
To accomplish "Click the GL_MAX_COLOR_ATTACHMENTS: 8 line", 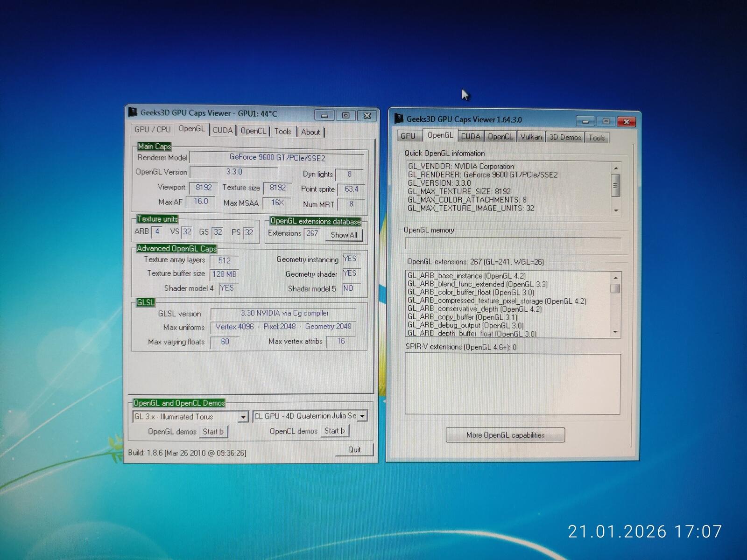I will [x=467, y=200].
